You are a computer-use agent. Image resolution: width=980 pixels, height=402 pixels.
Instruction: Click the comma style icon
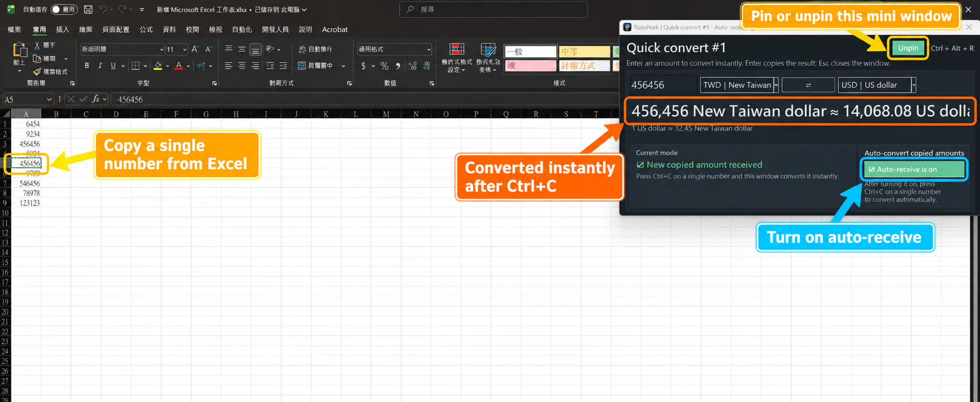point(398,66)
